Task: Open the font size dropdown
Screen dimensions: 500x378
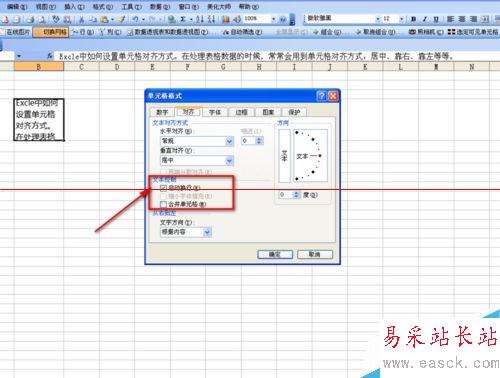Action: [x=401, y=19]
